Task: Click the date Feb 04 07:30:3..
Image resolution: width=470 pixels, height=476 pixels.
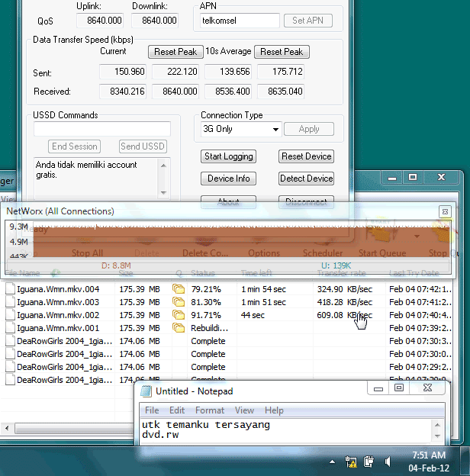Action: click(x=420, y=341)
